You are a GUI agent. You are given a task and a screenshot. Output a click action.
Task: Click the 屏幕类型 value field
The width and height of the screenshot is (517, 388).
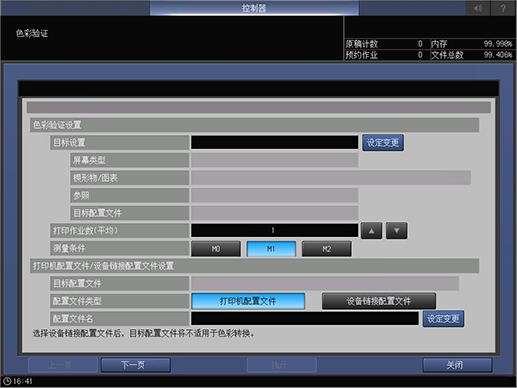[x=275, y=160]
